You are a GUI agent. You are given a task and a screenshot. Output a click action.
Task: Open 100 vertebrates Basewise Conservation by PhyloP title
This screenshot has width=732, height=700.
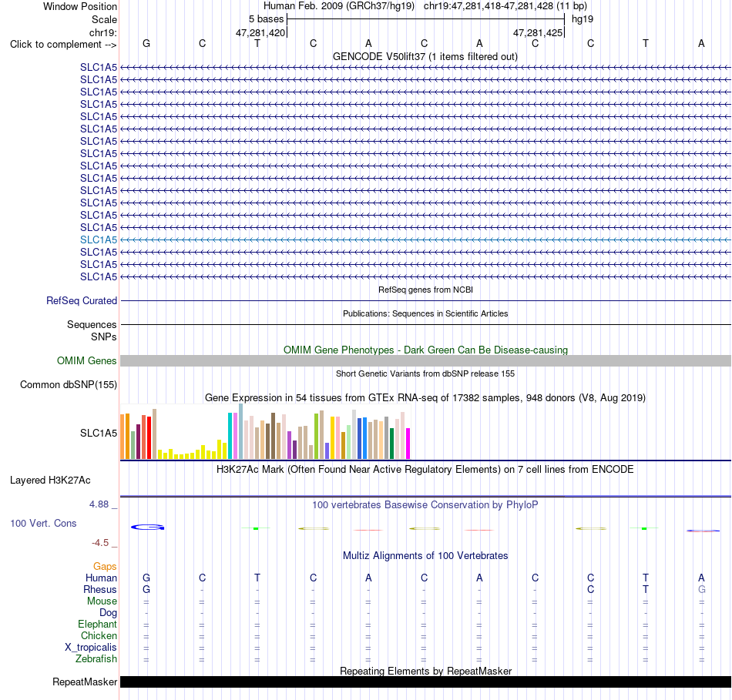coord(425,505)
